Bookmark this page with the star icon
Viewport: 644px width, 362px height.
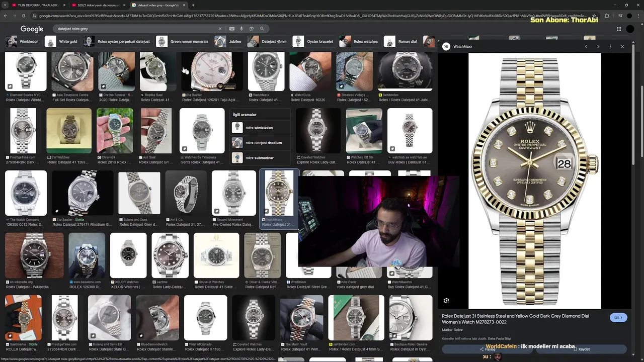pyautogui.click(x=594, y=16)
